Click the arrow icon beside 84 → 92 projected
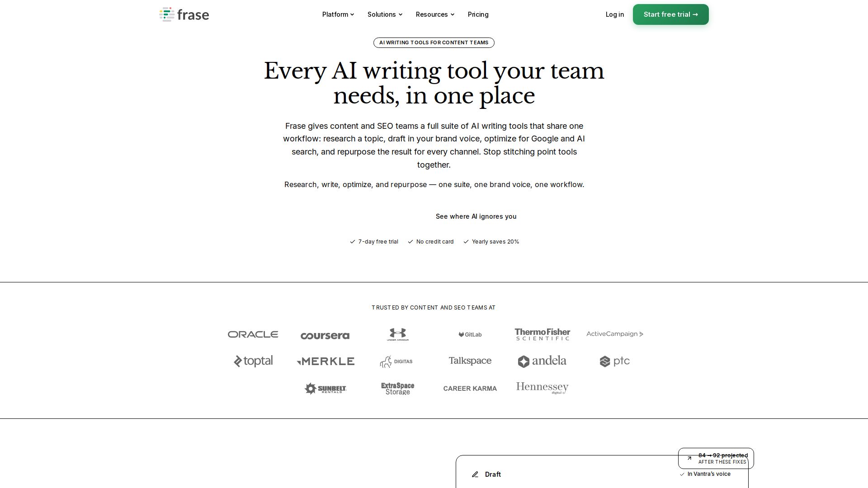 click(689, 458)
